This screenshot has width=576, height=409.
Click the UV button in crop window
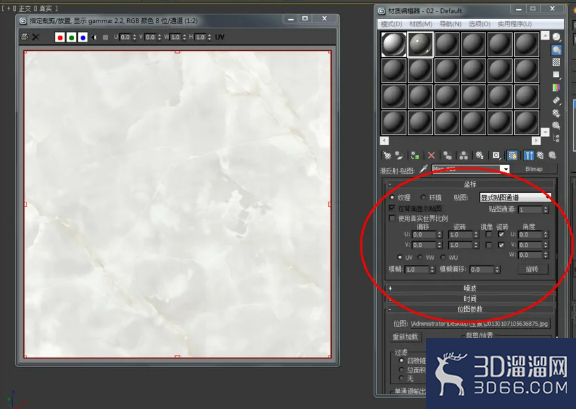click(219, 37)
